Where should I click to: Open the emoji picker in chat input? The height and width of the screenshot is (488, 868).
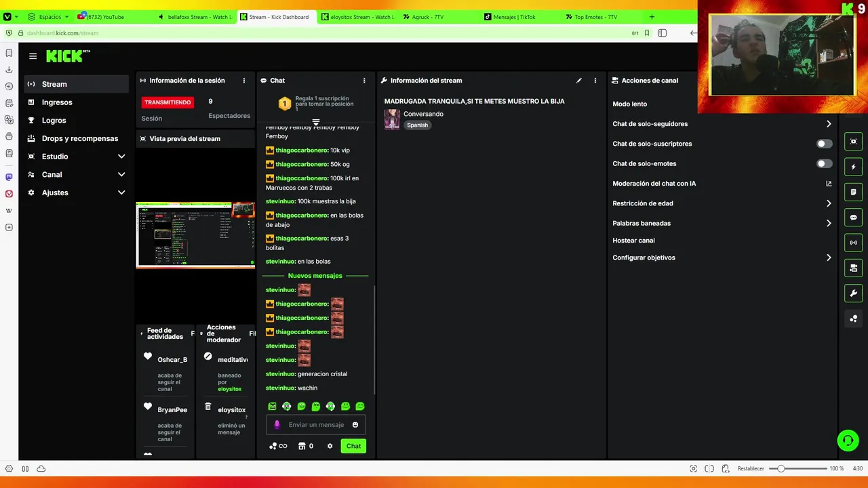click(x=355, y=425)
